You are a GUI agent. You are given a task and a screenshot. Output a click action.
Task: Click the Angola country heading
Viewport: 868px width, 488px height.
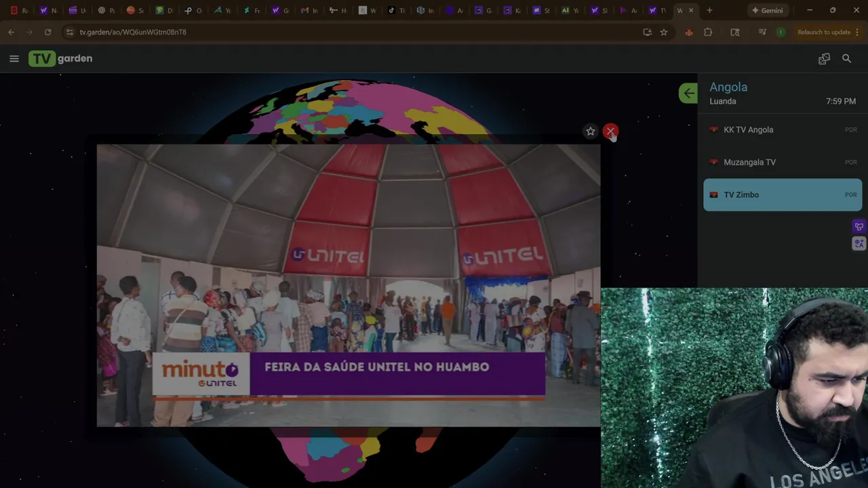click(x=728, y=87)
